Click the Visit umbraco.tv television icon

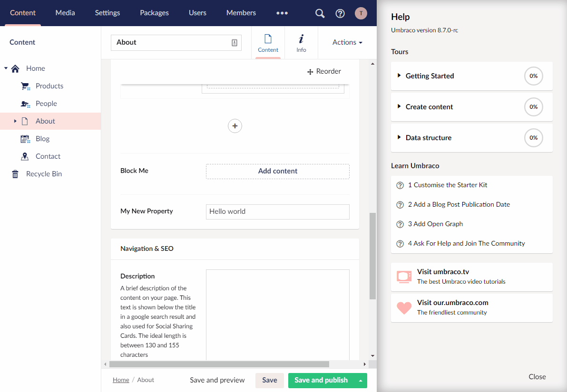(403, 275)
